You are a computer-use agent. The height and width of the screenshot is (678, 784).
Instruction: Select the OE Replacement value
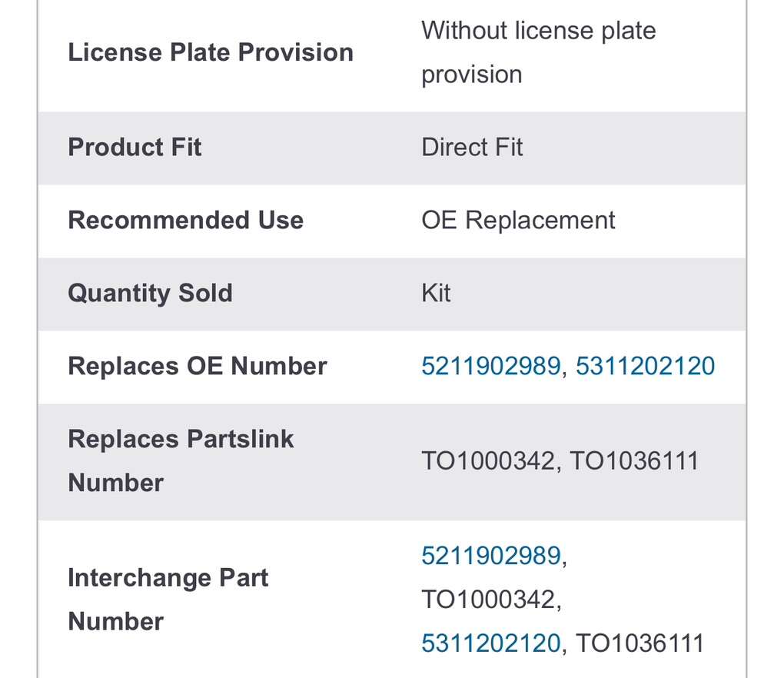pyautogui.click(x=518, y=220)
